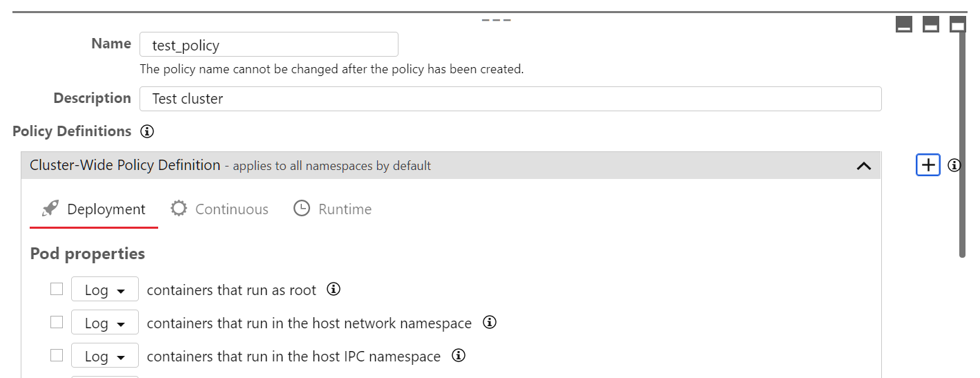Switch to the Runtime tab
The height and width of the screenshot is (378, 980).
pyautogui.click(x=333, y=209)
